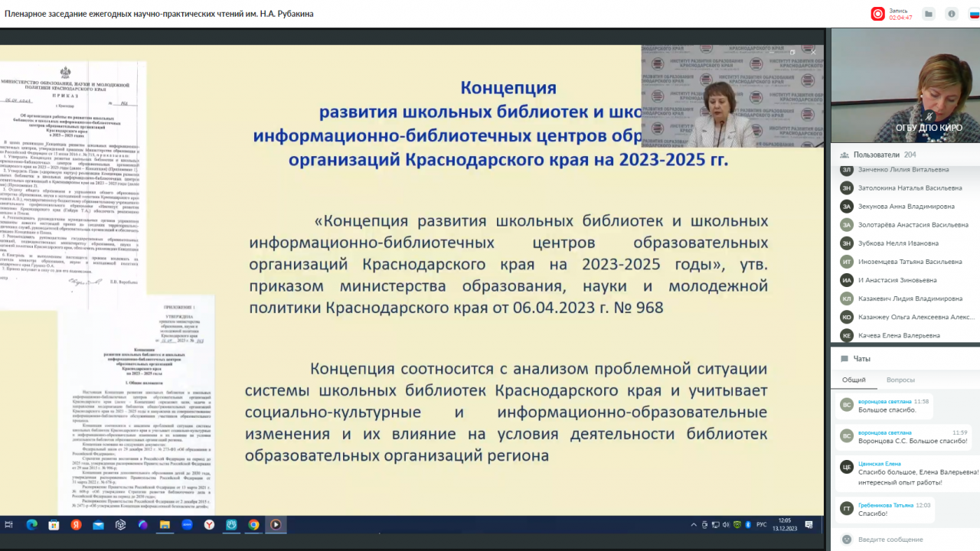The image size is (980, 551).
Task: Click the muted microphone icon on presenter video
Action: click(930, 116)
